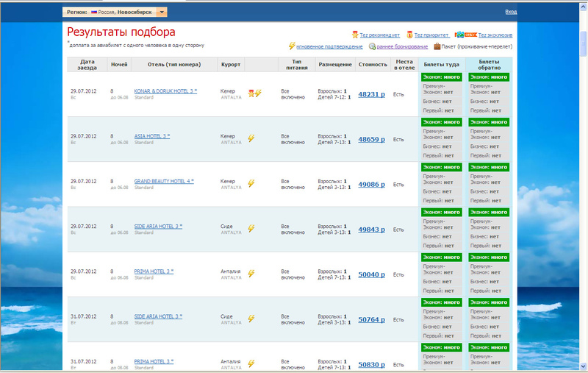
Task: Click the Tez эксклюзив 'only' icon in legend
Action: coord(466,35)
